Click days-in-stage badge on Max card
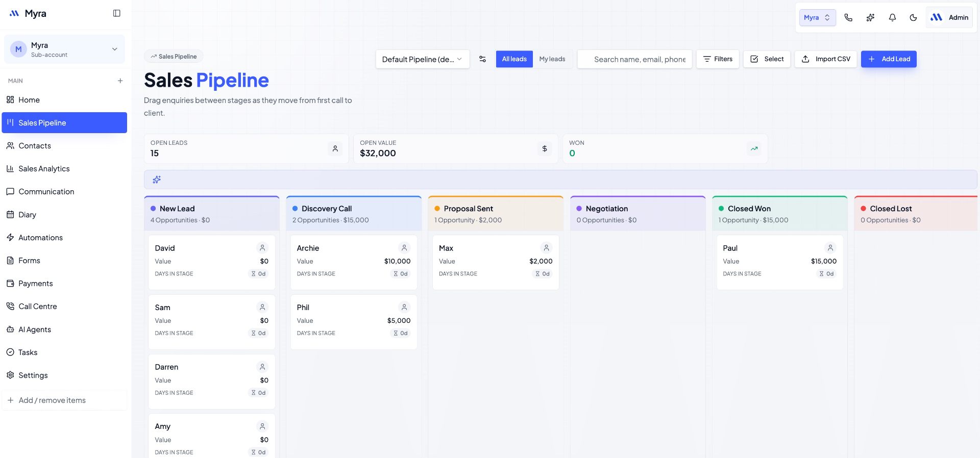Image resolution: width=980 pixels, height=458 pixels. pyautogui.click(x=543, y=274)
